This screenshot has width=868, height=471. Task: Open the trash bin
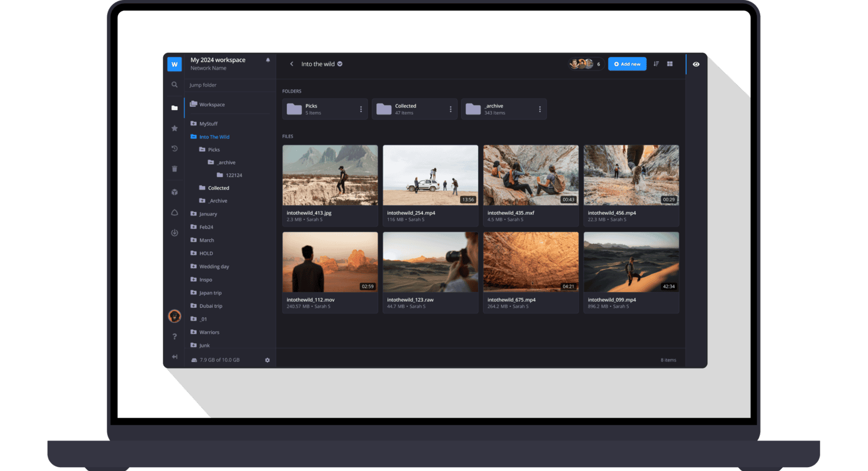point(174,169)
